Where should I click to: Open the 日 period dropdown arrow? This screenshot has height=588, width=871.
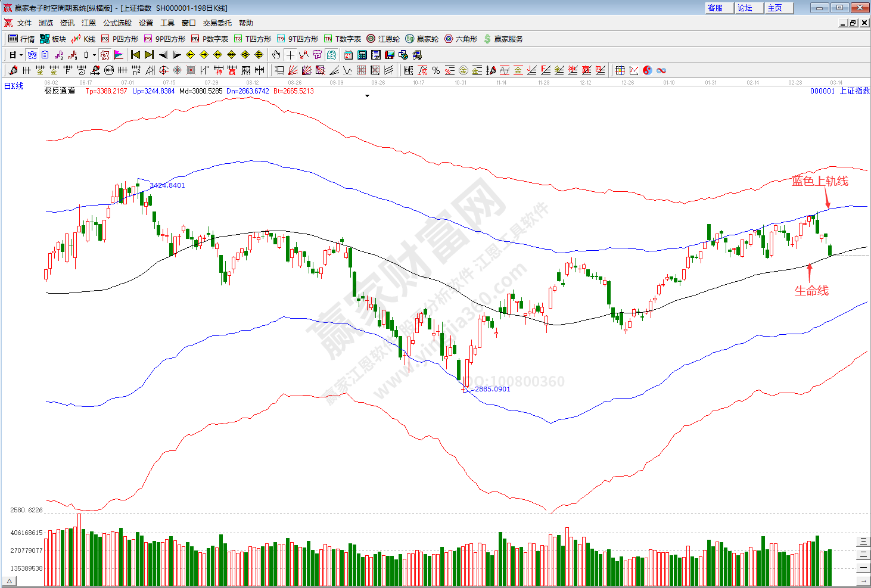[x=21, y=55]
